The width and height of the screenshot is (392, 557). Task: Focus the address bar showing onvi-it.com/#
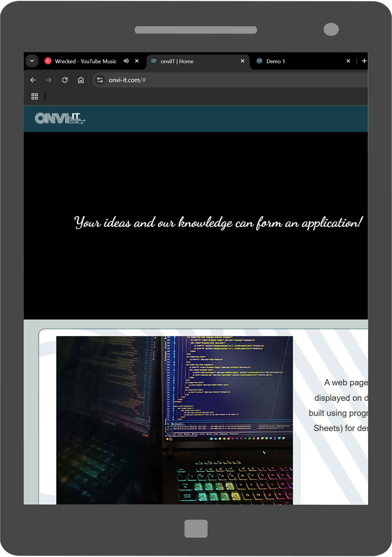(x=223, y=80)
